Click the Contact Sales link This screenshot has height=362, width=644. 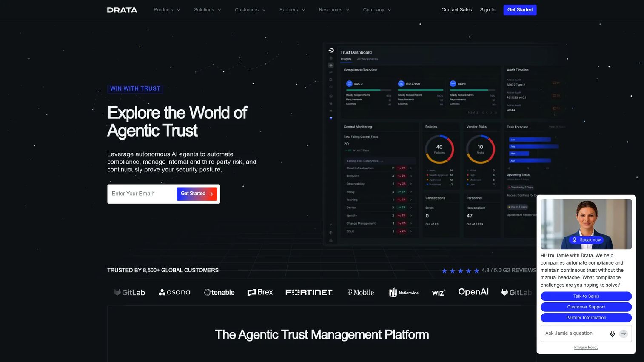[x=456, y=10]
